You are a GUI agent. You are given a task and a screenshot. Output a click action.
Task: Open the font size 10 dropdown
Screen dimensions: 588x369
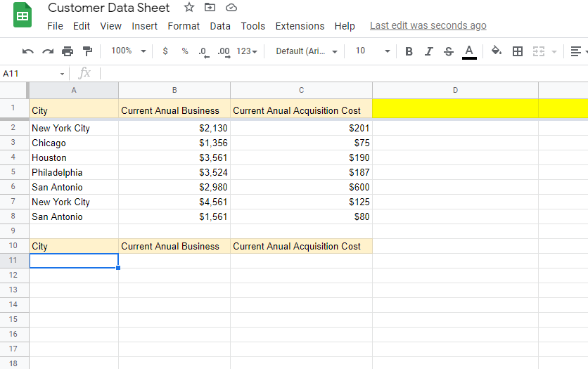coord(371,51)
